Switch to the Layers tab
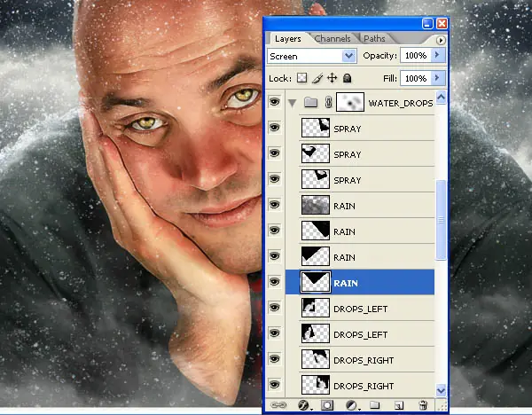 (x=287, y=39)
